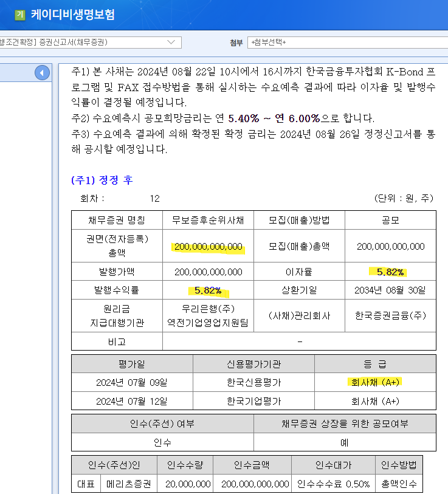Click the (사채)관리회사 label cell
Viewport: 448px width, 494px height.
coord(299,316)
